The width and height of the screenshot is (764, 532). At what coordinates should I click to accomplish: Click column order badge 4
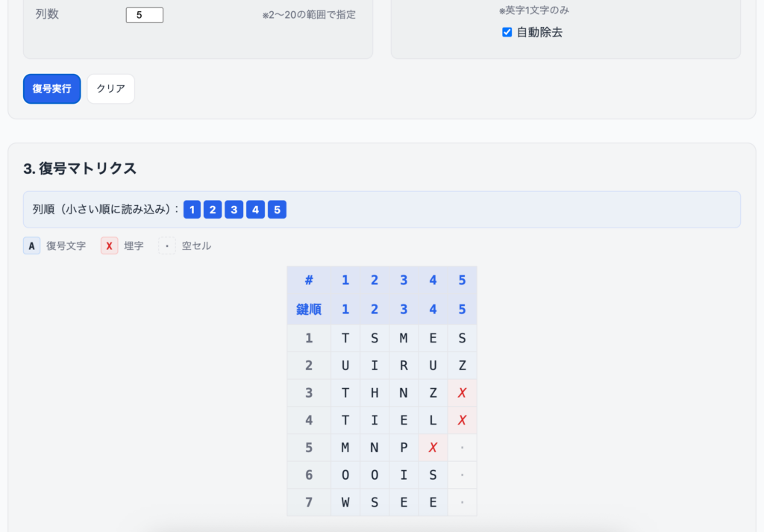click(255, 210)
